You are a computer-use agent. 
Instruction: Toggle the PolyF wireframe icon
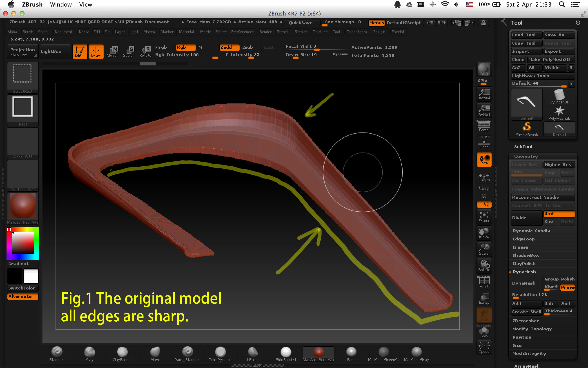tap(484, 282)
